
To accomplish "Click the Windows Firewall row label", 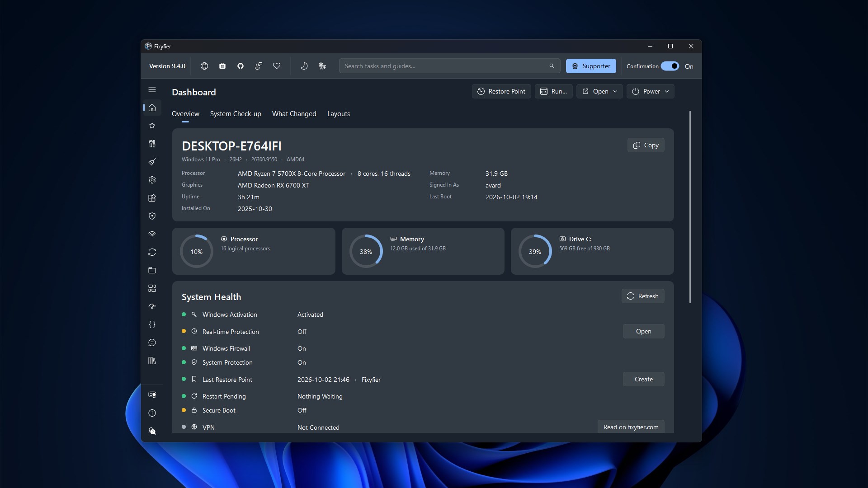I will tap(226, 348).
